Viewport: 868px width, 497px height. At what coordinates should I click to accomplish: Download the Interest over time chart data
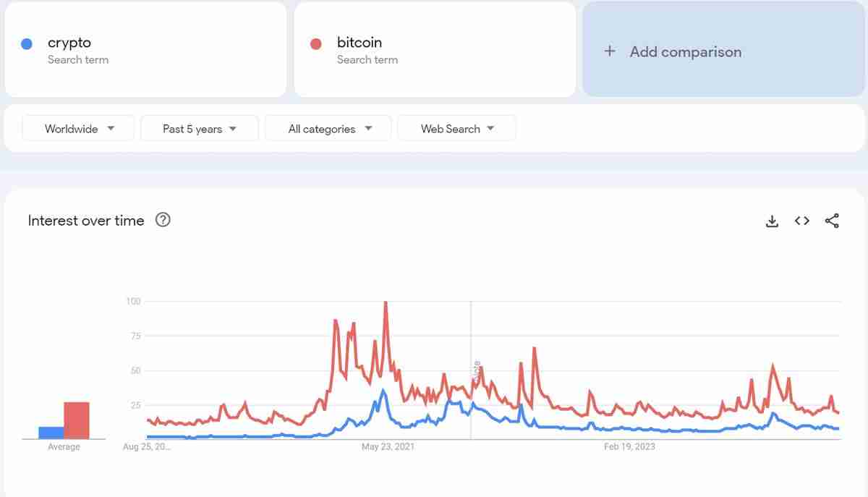[772, 221]
